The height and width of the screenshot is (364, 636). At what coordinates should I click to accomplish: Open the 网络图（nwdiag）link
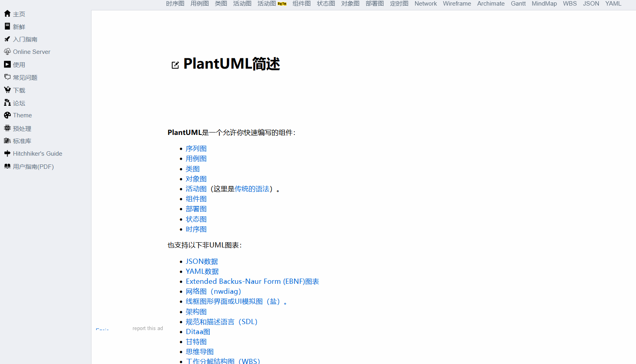point(213,291)
